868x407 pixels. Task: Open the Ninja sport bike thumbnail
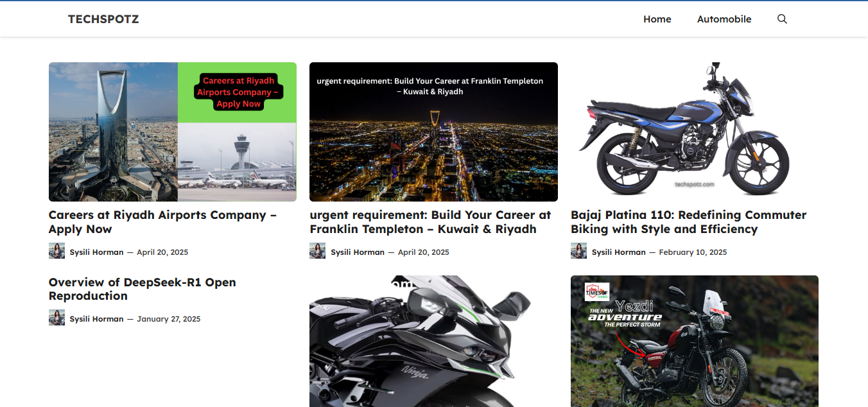pos(433,342)
